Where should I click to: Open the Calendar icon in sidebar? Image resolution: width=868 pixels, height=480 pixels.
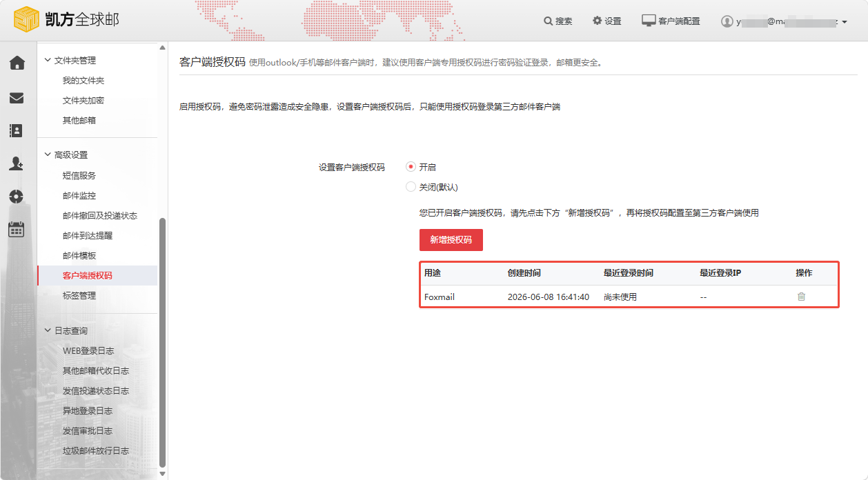17,229
